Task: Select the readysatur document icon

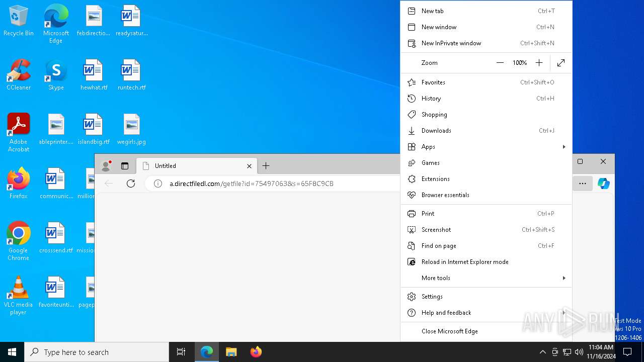Action: pos(132,21)
